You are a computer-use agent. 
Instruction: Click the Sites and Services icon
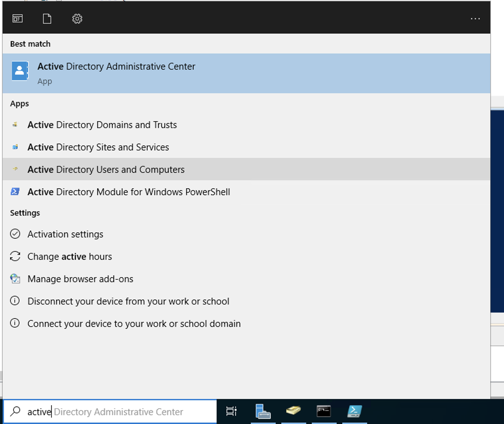coord(15,147)
